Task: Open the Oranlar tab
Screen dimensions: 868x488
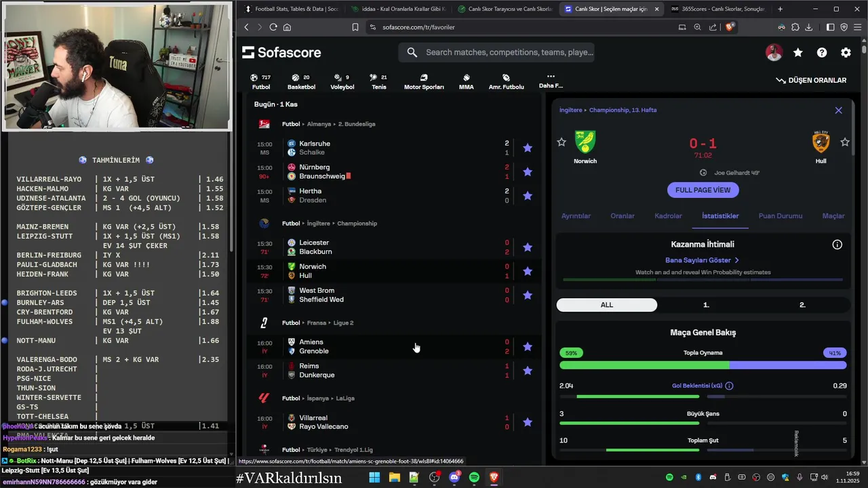Action: (623, 216)
